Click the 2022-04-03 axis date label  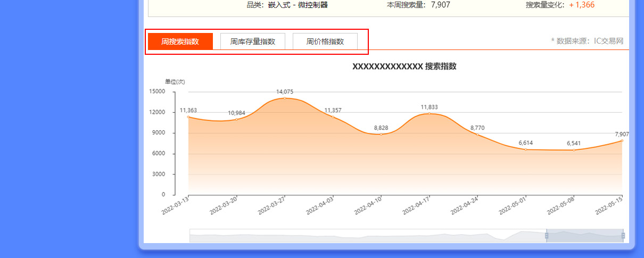pyautogui.click(x=320, y=205)
